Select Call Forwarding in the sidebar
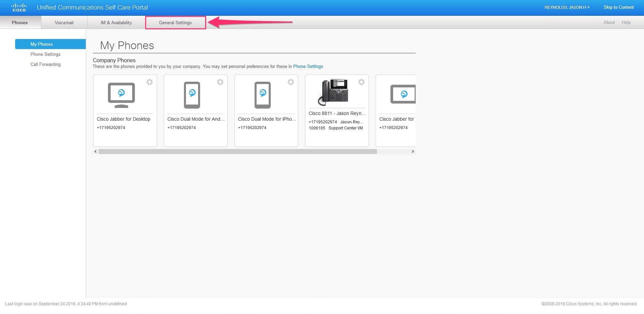 45,64
